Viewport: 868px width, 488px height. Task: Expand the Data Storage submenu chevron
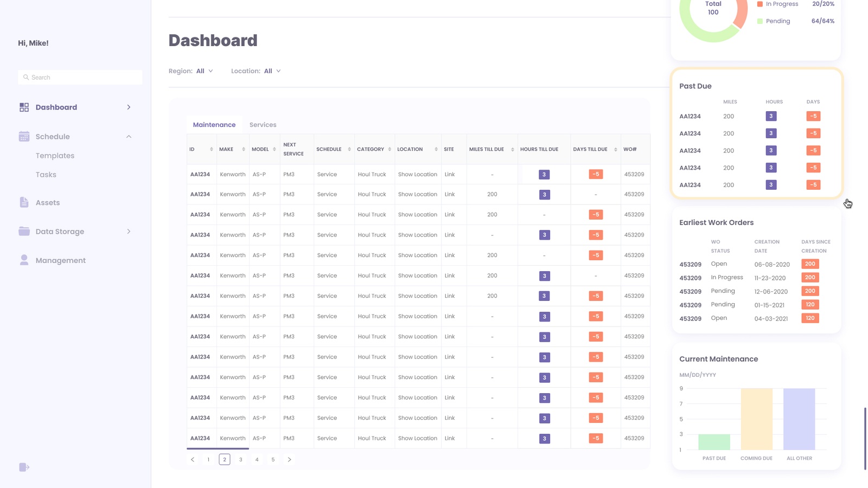tap(129, 232)
